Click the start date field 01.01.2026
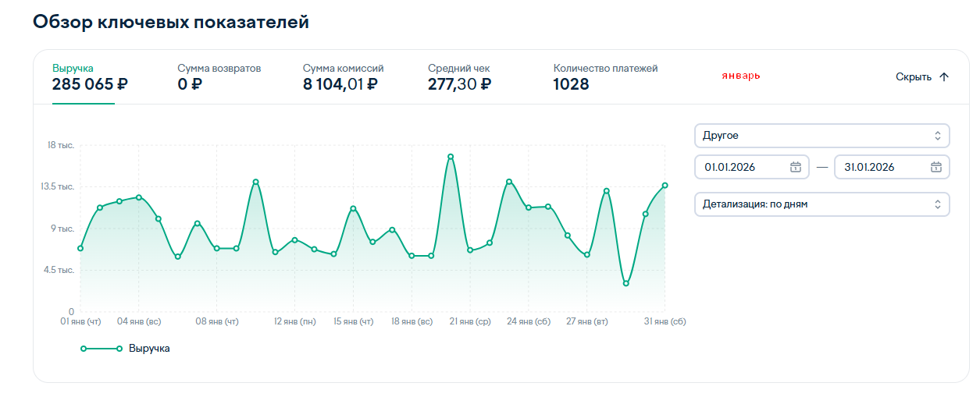980x397 pixels. tap(750, 167)
